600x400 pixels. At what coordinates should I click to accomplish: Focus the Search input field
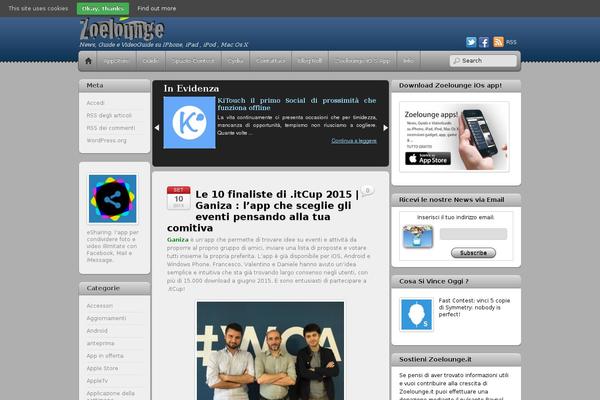tap(483, 61)
